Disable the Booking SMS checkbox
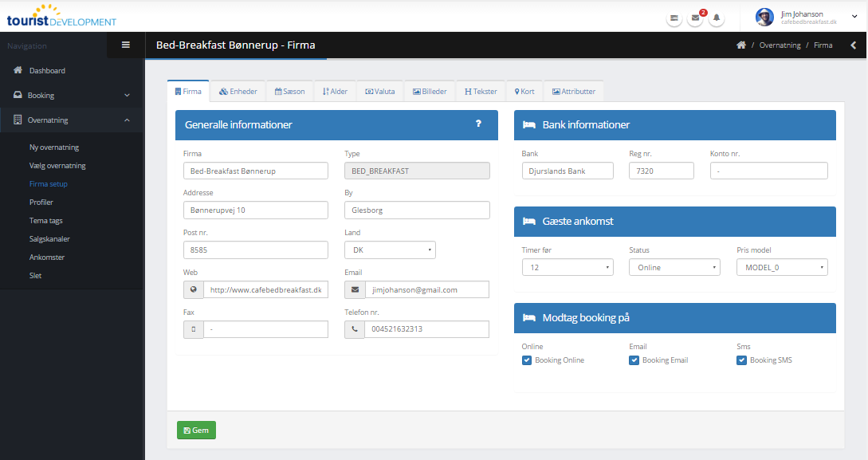The image size is (868, 460). [742, 360]
